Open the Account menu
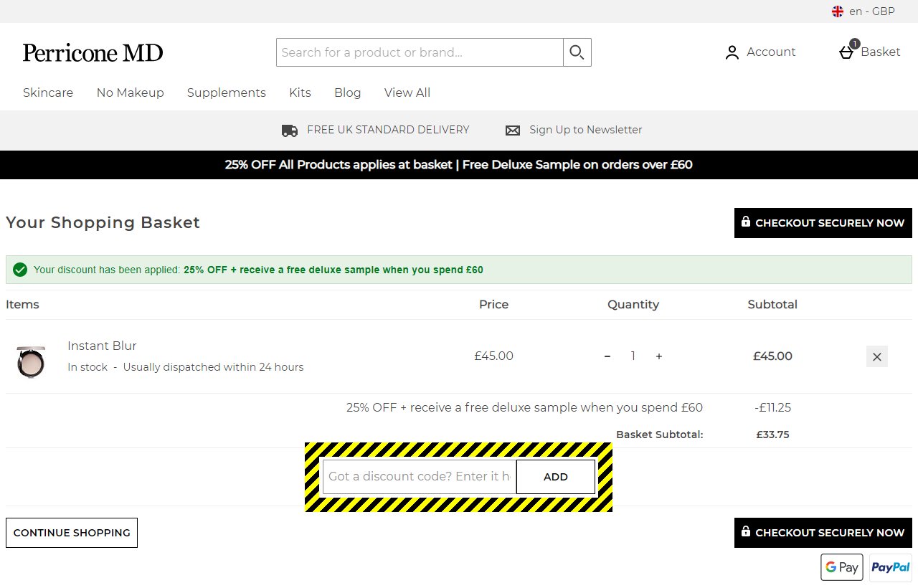The image size is (918, 588). pos(760,52)
